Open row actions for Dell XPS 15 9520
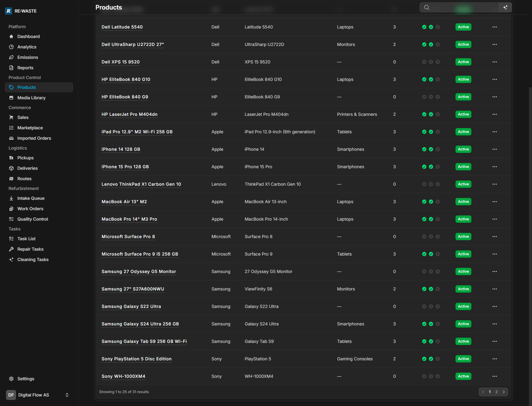The width and height of the screenshot is (532, 406). tap(495, 62)
